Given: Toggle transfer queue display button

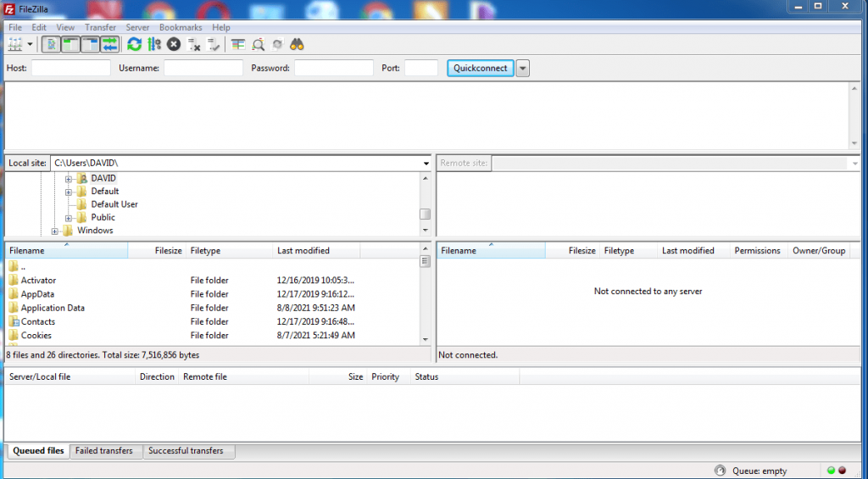Looking at the screenshot, I should tap(110, 44).
